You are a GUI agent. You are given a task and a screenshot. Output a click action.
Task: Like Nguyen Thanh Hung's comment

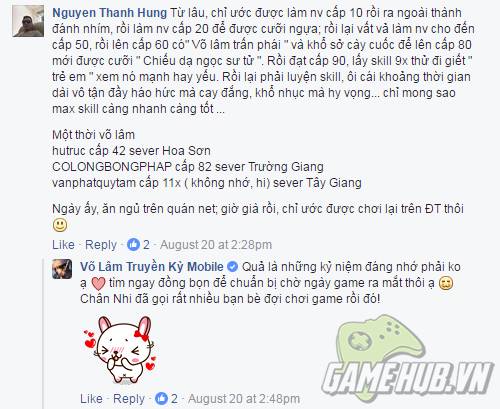pyautogui.click(x=63, y=245)
